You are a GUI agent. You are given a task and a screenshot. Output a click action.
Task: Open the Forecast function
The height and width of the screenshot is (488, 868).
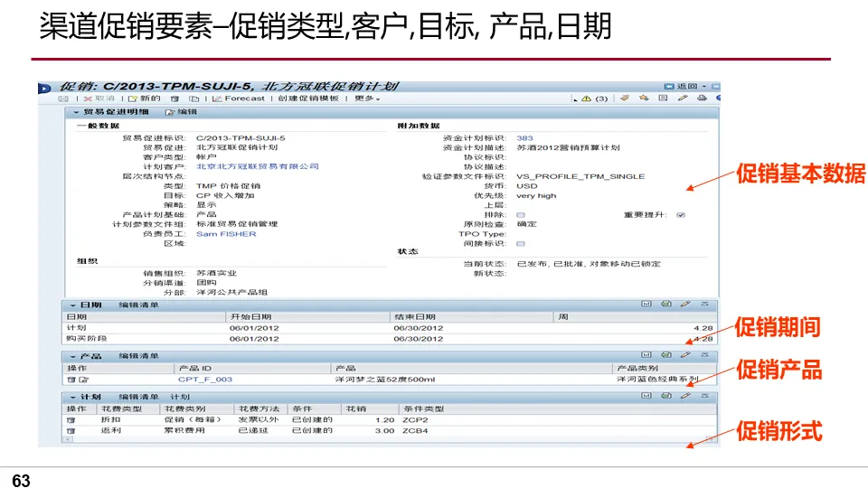coord(239,99)
